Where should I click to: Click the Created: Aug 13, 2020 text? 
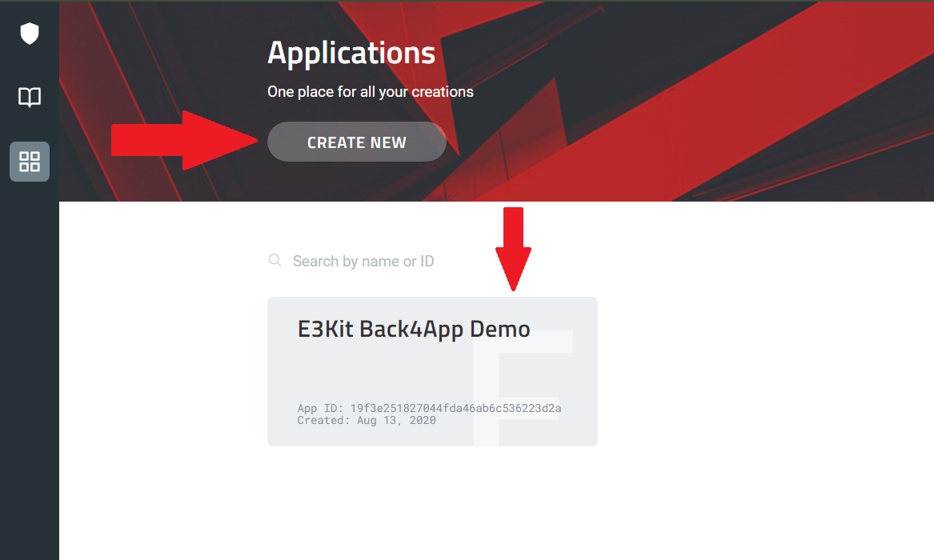(367, 420)
